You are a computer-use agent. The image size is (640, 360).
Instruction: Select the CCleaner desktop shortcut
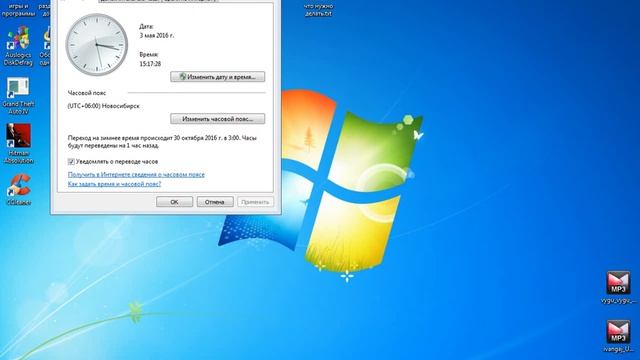click(18, 189)
